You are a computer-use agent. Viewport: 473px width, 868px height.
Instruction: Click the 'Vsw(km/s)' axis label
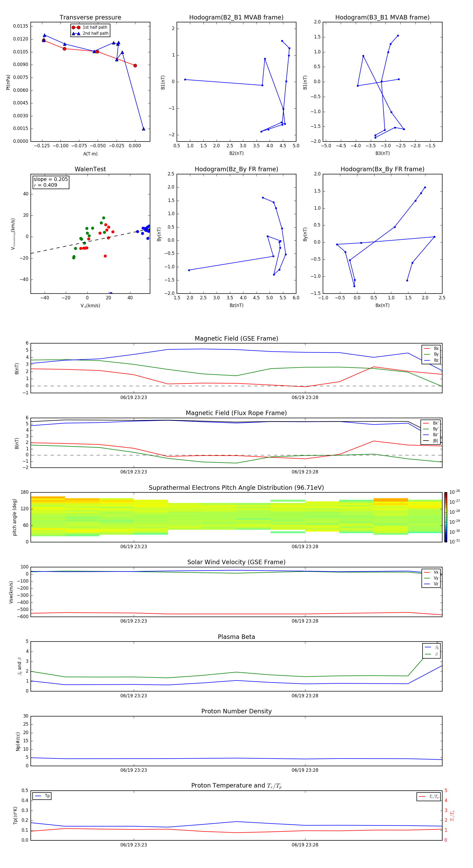[x=11, y=592]
